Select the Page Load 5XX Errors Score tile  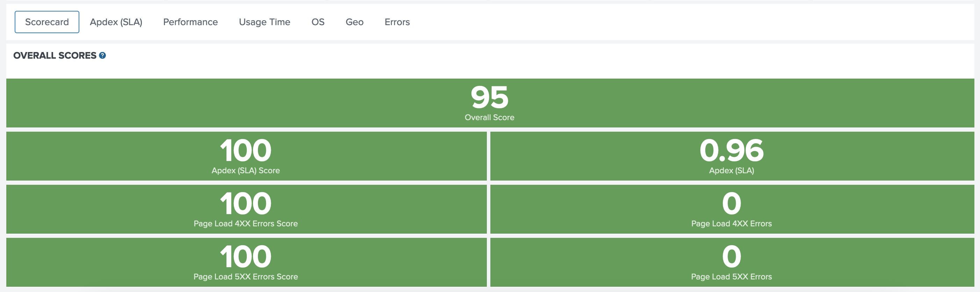pyautogui.click(x=246, y=262)
